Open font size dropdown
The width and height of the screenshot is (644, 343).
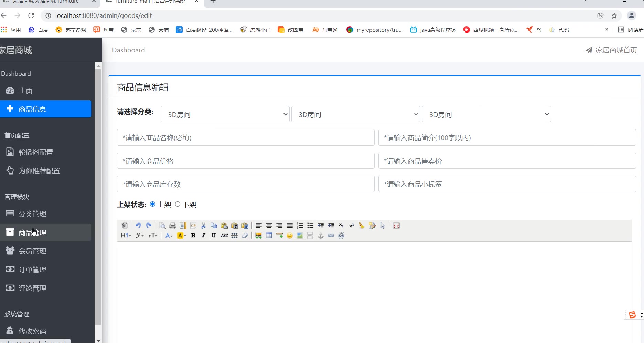pyautogui.click(x=153, y=236)
